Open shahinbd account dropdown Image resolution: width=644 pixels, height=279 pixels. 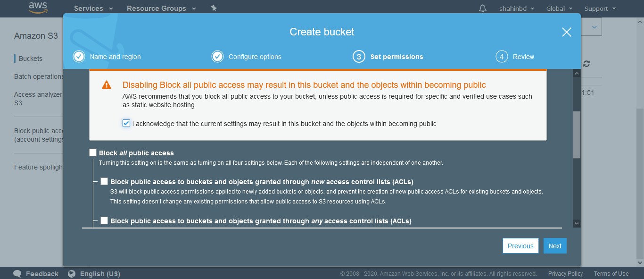517,8
